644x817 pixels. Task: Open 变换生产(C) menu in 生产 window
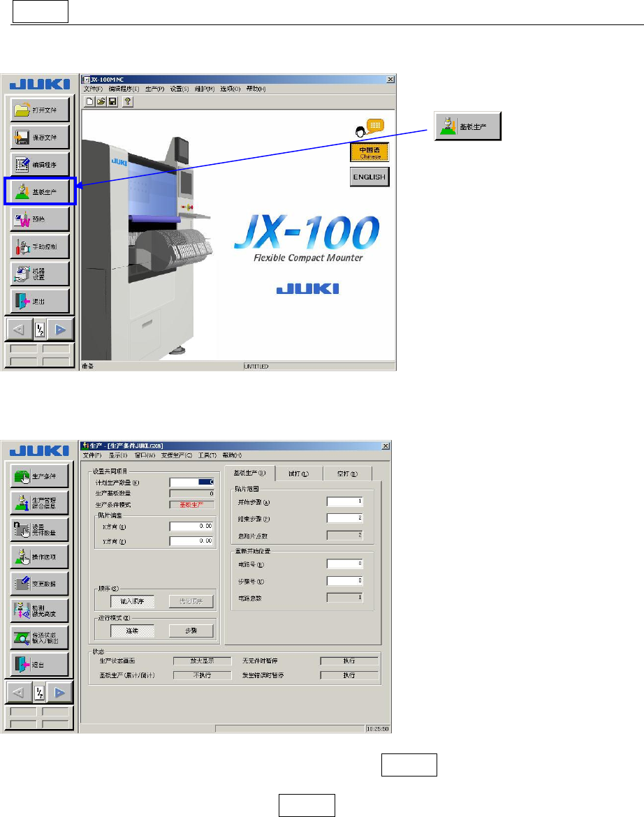pos(177,455)
